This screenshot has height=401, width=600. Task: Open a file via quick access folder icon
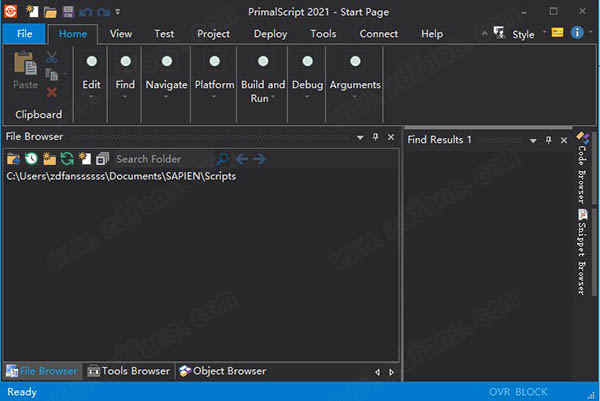pos(50,12)
